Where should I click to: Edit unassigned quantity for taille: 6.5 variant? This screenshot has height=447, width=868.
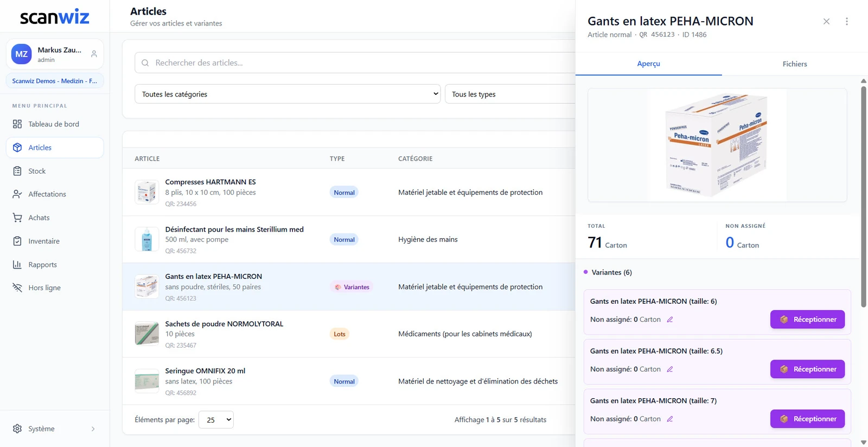point(670,369)
